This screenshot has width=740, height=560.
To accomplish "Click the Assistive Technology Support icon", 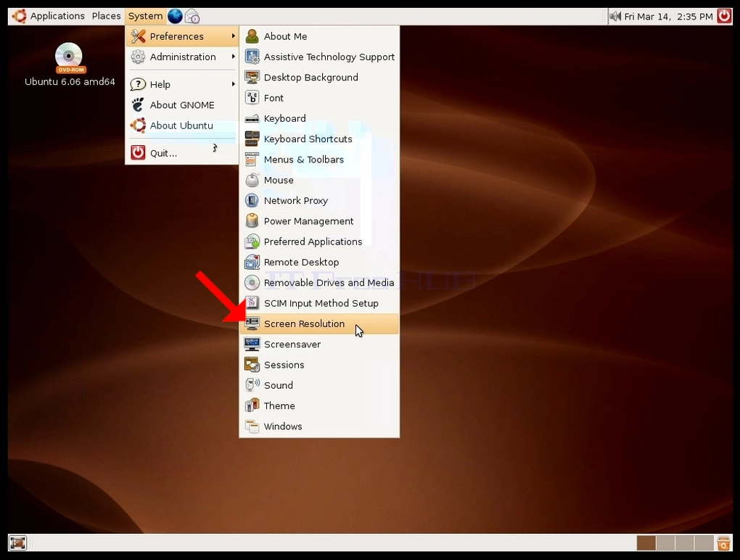I will tap(252, 57).
